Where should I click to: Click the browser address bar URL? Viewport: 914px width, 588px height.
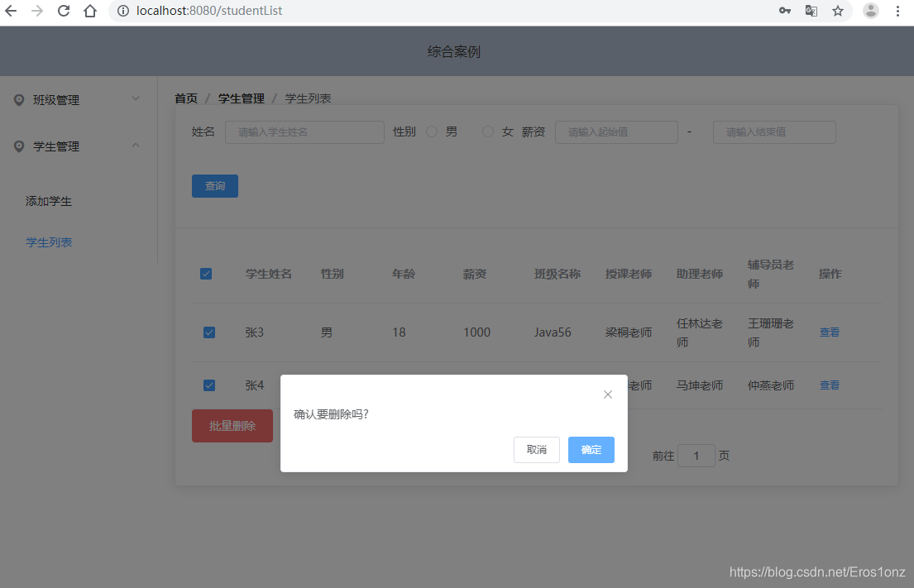pyautogui.click(x=209, y=11)
